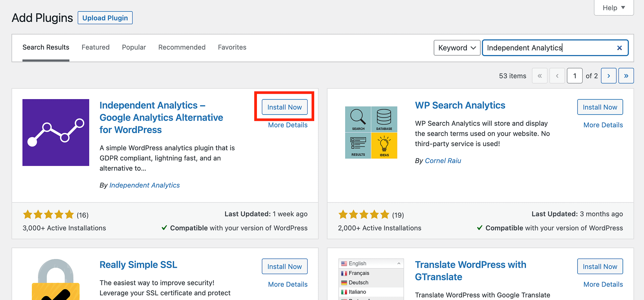Expand the Help panel
644x300 pixels.
(613, 8)
